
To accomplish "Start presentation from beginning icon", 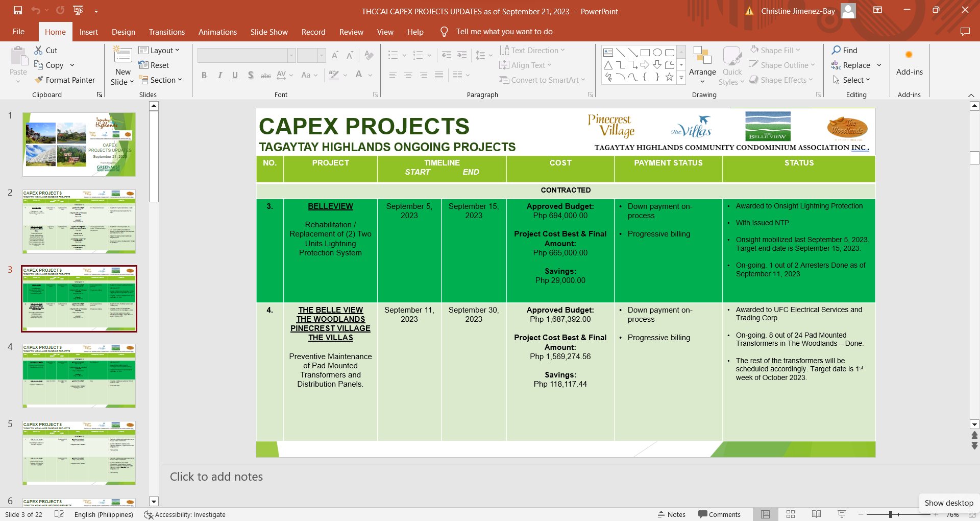I will tap(78, 10).
